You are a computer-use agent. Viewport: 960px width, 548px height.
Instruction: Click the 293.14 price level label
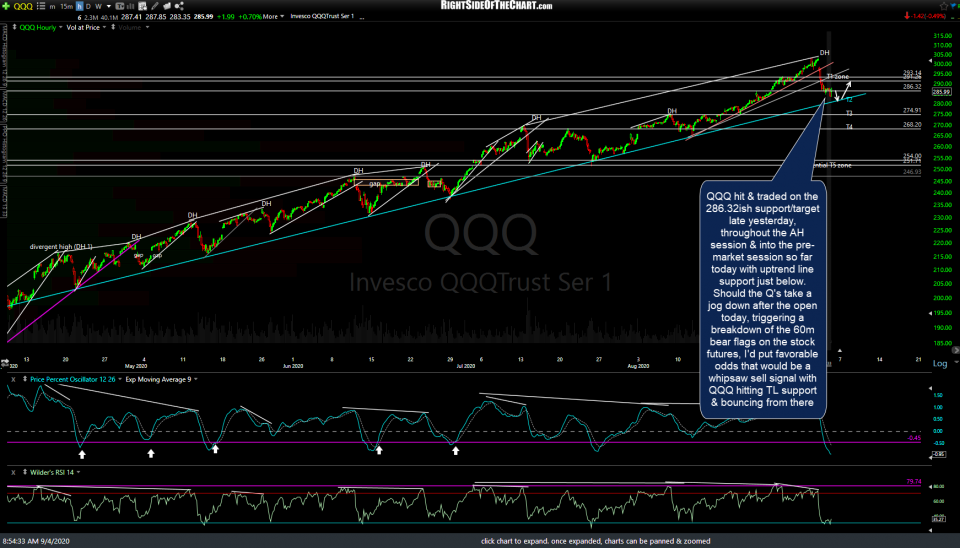click(x=912, y=73)
